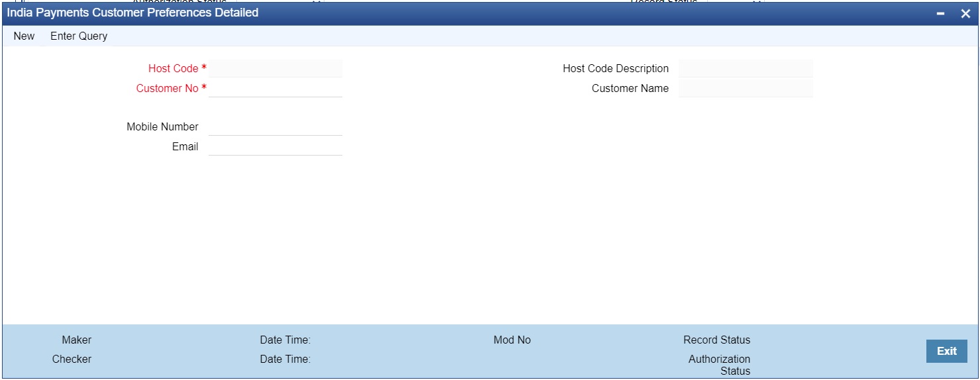Click the Email label

click(185, 146)
